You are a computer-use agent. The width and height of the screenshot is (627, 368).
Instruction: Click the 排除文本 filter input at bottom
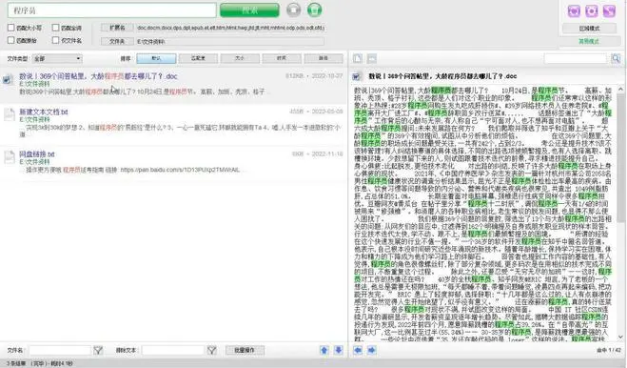(x=174, y=350)
